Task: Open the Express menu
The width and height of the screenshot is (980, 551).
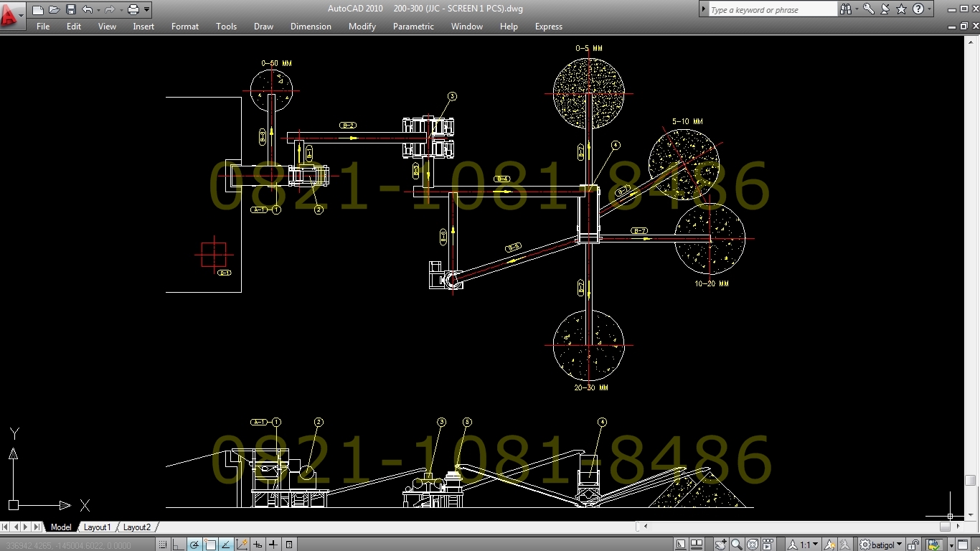Action: click(x=549, y=27)
